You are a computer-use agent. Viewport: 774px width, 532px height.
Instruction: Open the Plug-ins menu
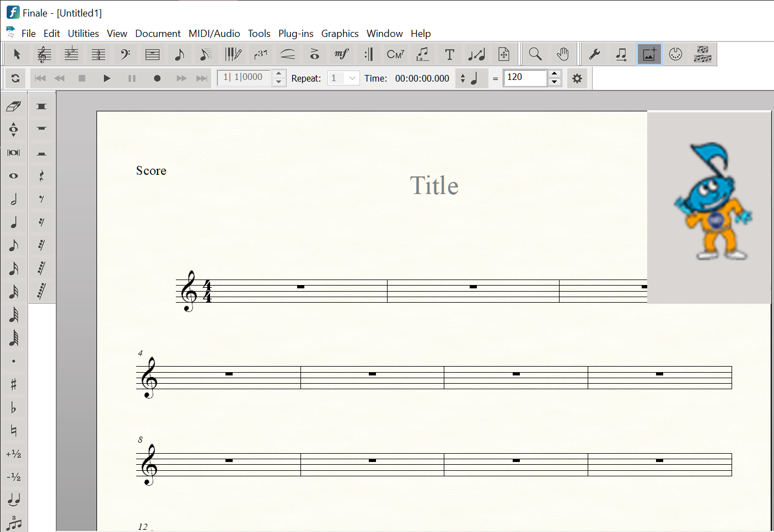click(295, 34)
